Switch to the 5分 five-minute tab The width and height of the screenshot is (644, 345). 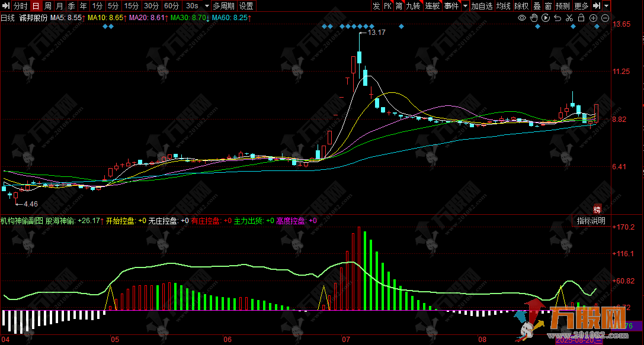pos(113,6)
